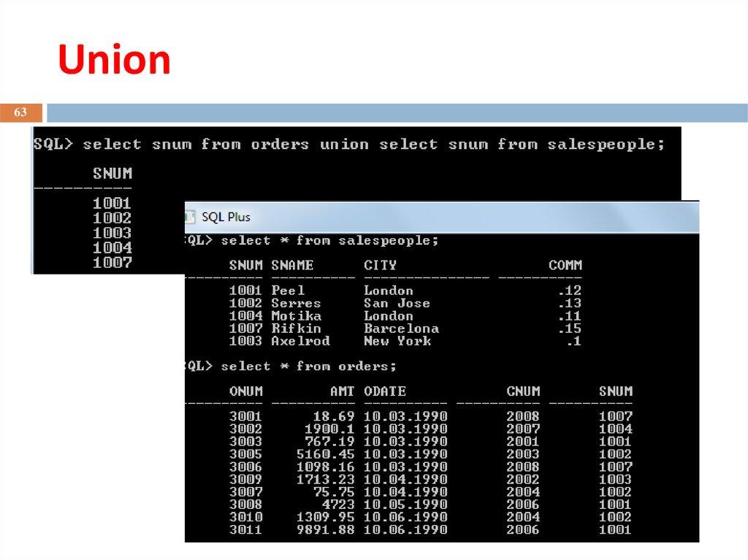The height and width of the screenshot is (560, 748).
Task: Click the AMT column header
Action: pos(341,391)
